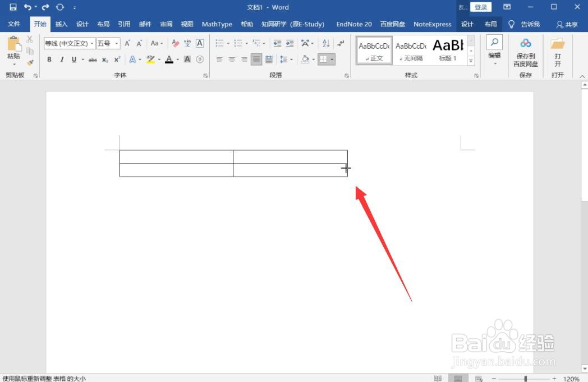The width and height of the screenshot is (588, 382).
Task: Expand the numbering list dropdown
Action: tap(246, 44)
